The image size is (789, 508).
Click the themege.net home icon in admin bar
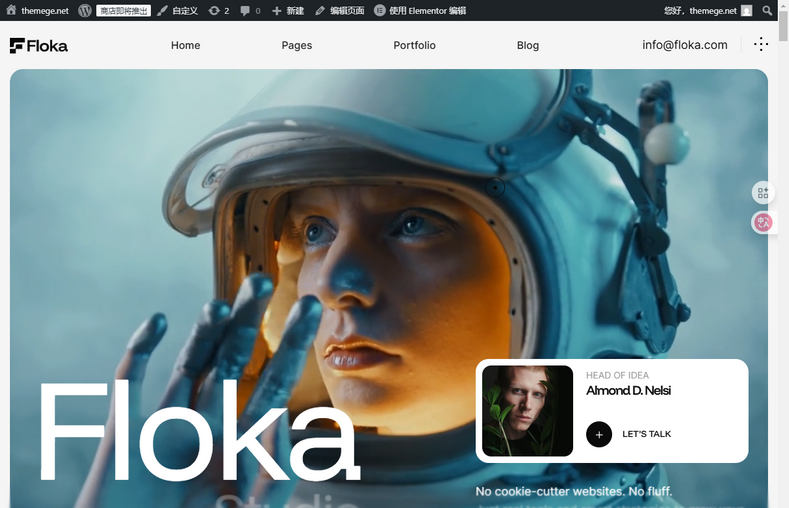click(37, 10)
